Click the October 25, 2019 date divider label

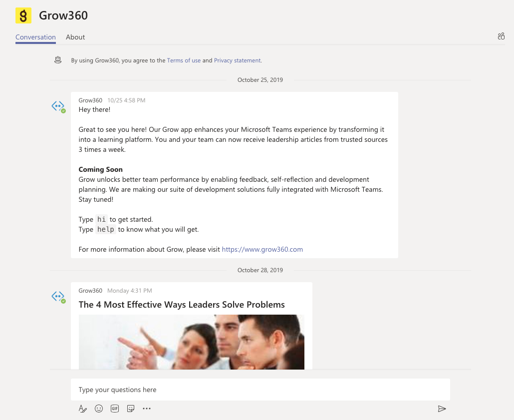click(x=260, y=80)
